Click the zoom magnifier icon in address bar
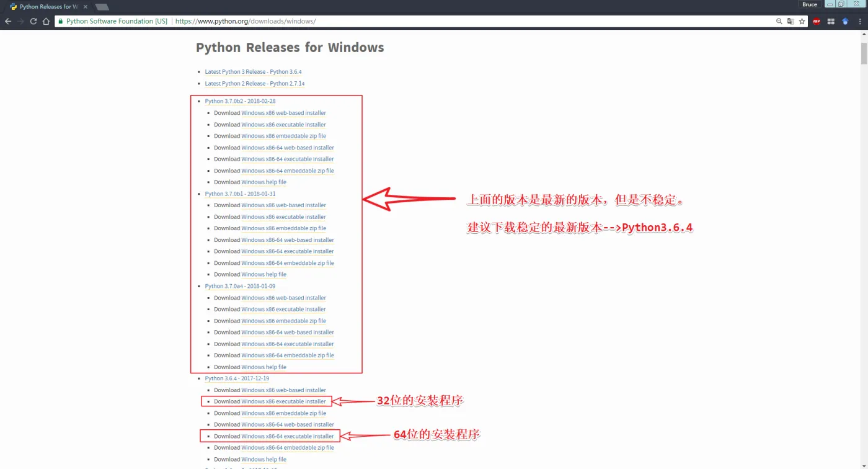This screenshot has width=868, height=469. tap(779, 21)
